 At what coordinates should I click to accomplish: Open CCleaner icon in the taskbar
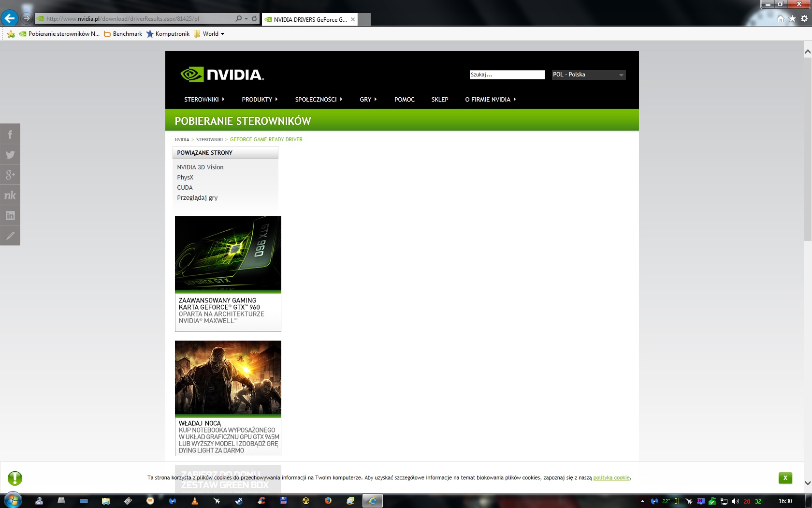coord(261,501)
